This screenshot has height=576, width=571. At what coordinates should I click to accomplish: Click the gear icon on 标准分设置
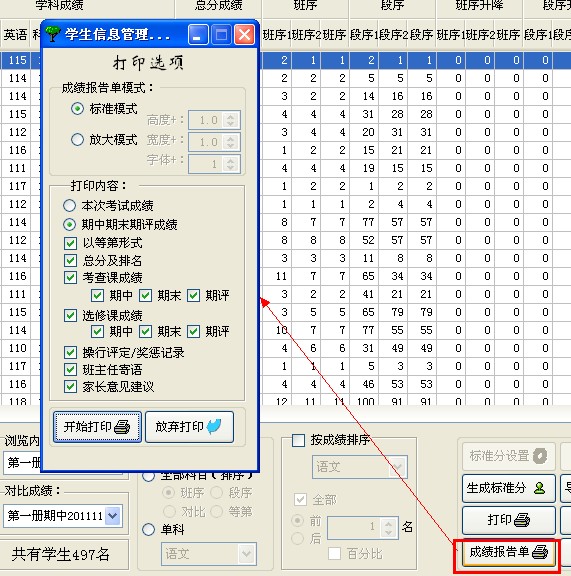pos(540,456)
